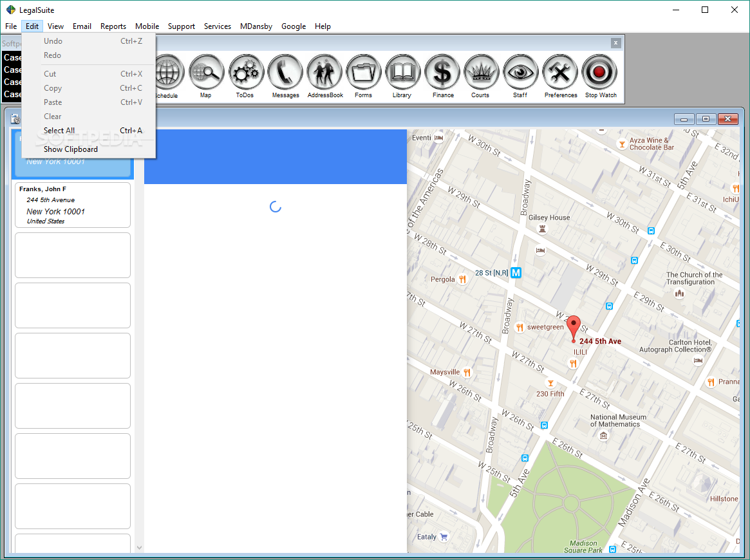
Task: Choose Copy in the Edit menu
Action: (x=88, y=88)
